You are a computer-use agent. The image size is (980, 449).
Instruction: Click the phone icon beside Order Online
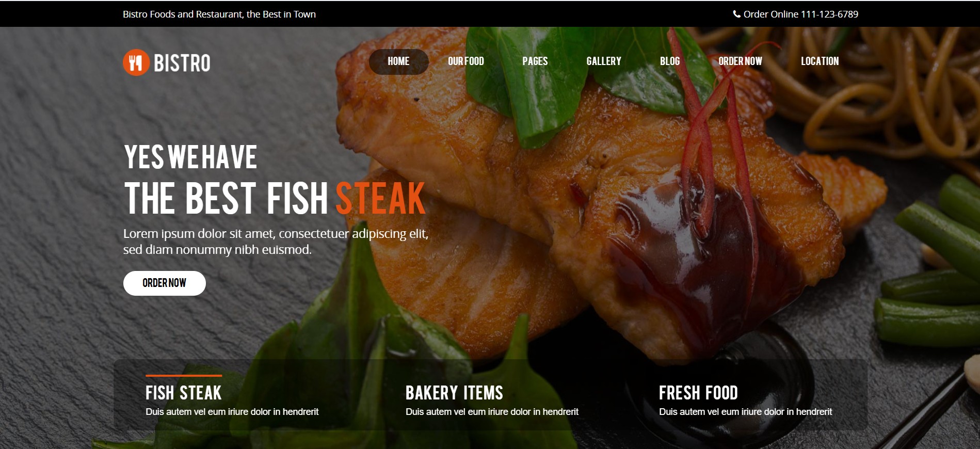pyautogui.click(x=736, y=14)
